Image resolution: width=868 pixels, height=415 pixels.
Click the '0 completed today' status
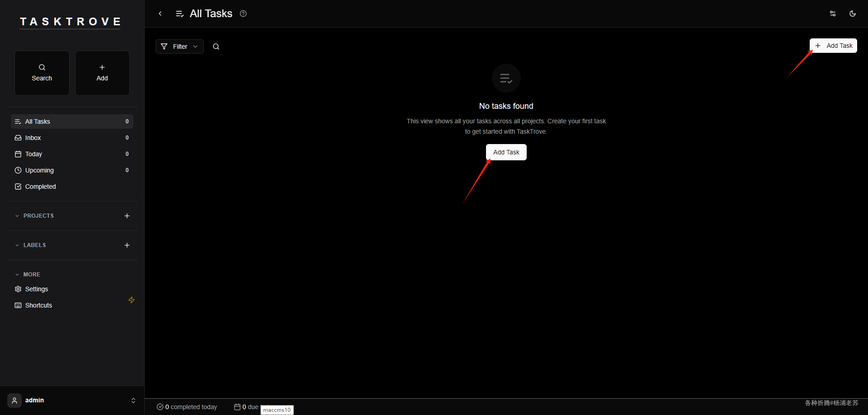[187, 407]
